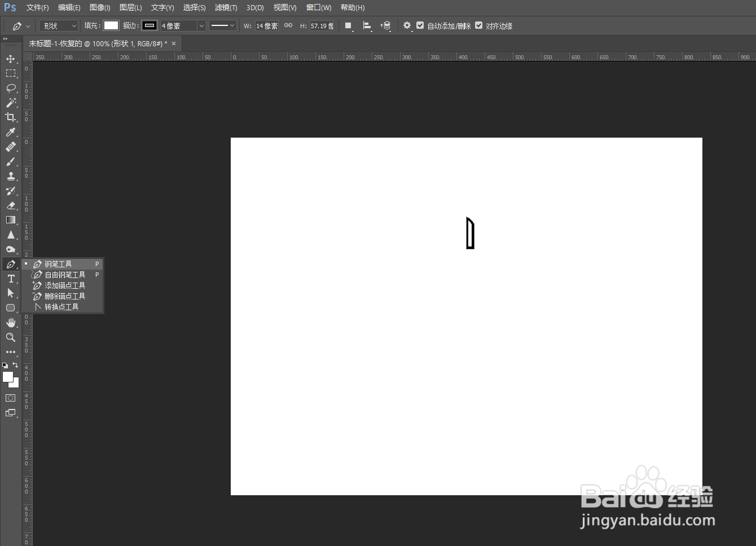Open the Edit Toolbar three-dots button
756x546 pixels.
click(x=11, y=352)
